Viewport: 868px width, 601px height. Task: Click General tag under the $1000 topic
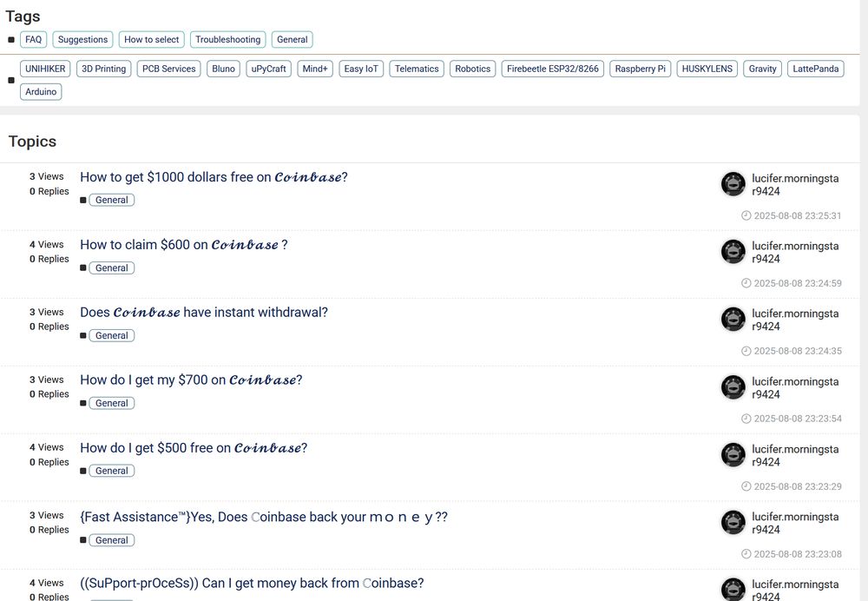point(112,200)
